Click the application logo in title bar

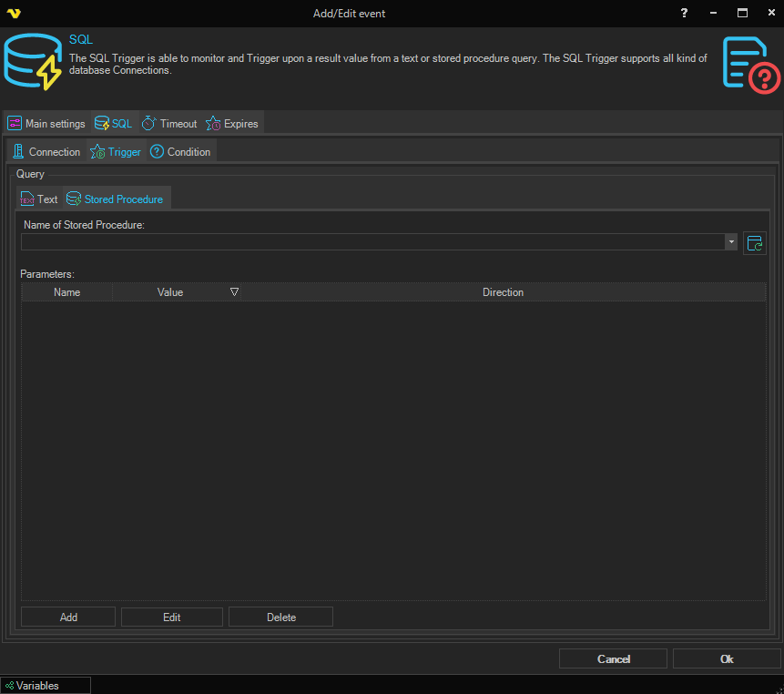click(x=13, y=14)
